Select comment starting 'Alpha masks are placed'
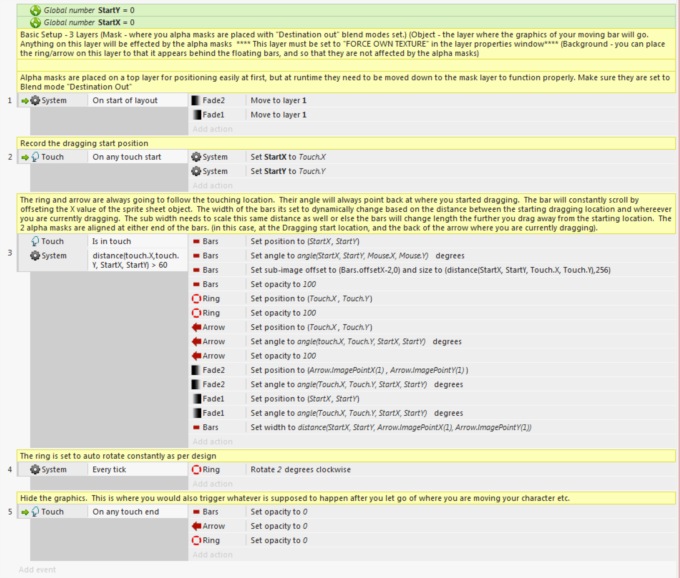Image resolution: width=680 pixels, height=578 pixels. [x=346, y=82]
